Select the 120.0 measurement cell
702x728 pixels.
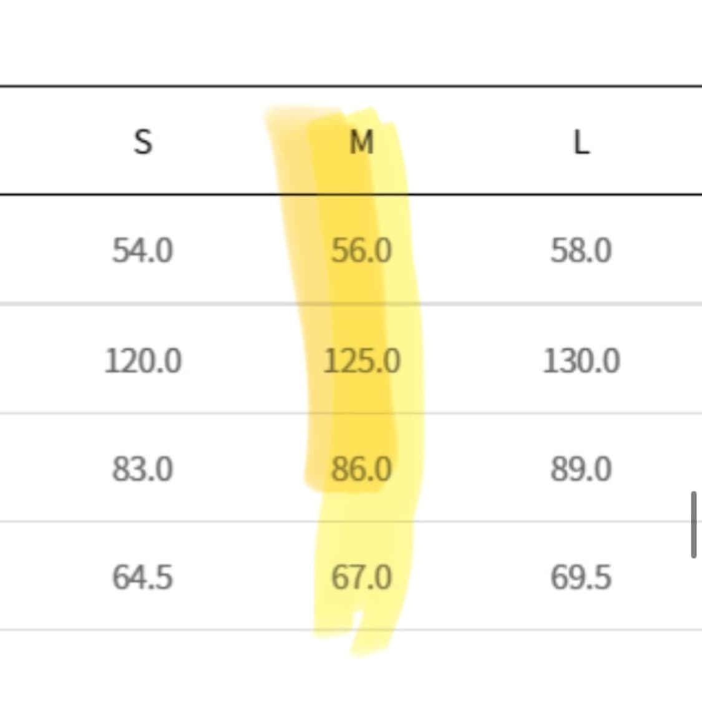(142, 361)
